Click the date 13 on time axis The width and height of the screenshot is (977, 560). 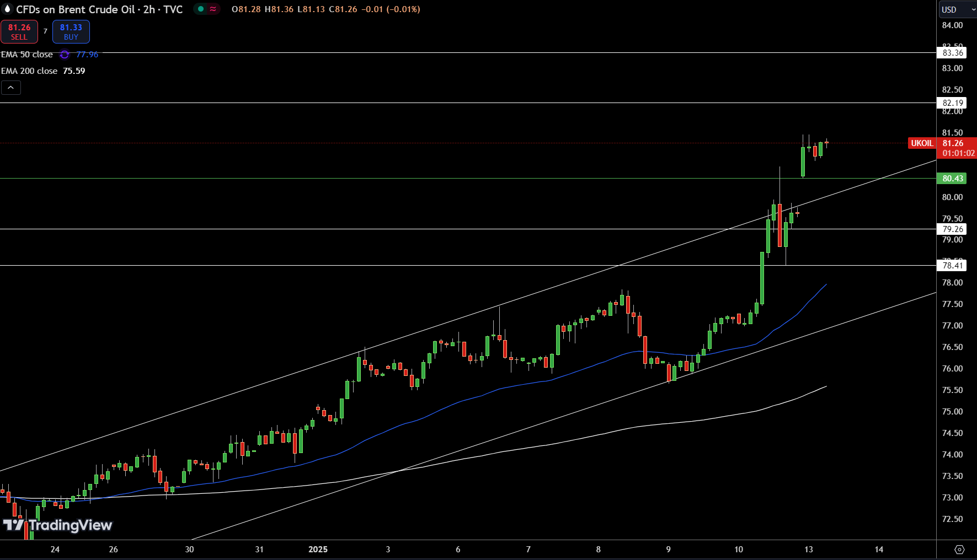pos(809,550)
